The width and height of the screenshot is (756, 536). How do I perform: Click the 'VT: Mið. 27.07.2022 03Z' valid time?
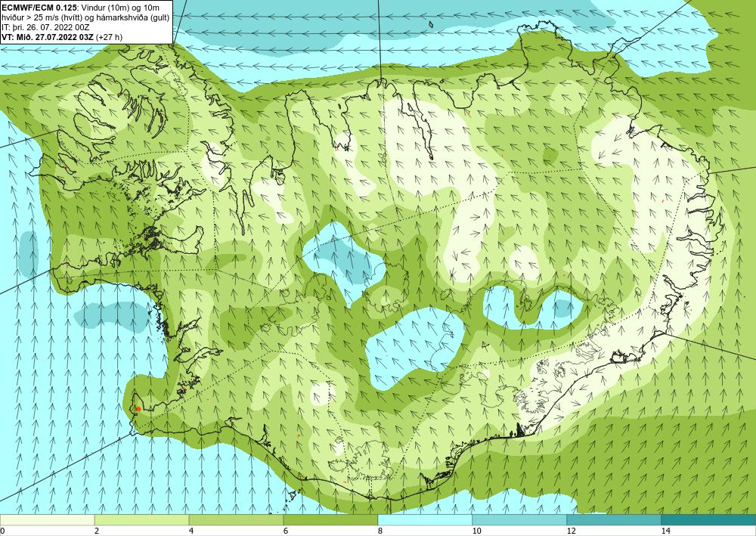[x=48, y=37]
